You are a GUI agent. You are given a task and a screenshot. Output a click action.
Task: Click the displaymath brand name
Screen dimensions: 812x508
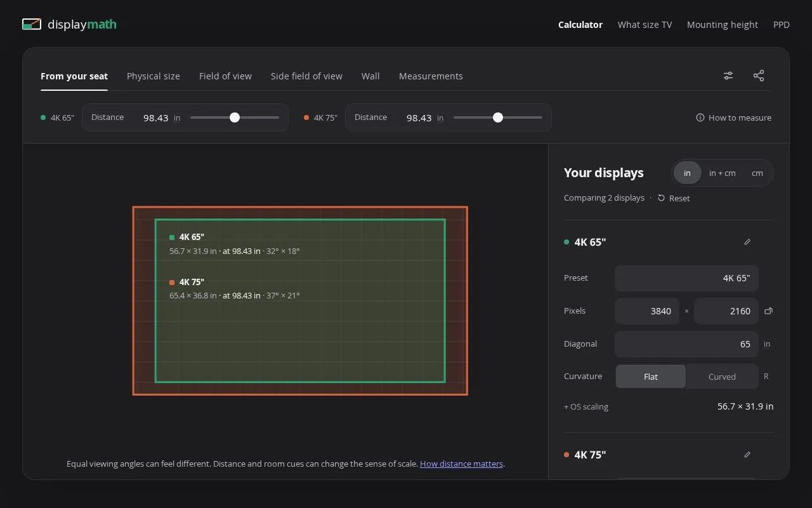(x=82, y=25)
